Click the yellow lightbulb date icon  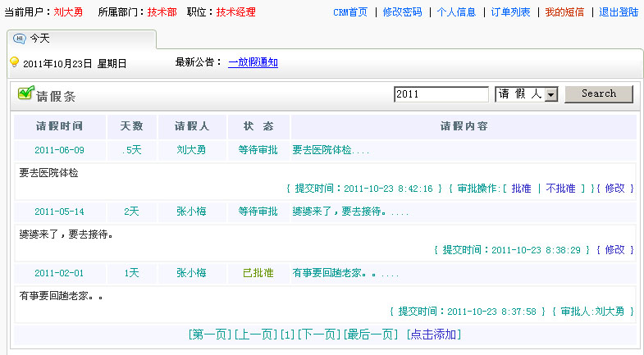pos(15,62)
